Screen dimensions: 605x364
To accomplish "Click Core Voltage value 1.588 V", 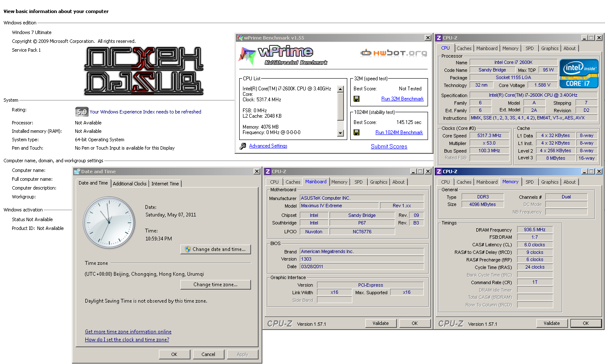I will point(542,85).
